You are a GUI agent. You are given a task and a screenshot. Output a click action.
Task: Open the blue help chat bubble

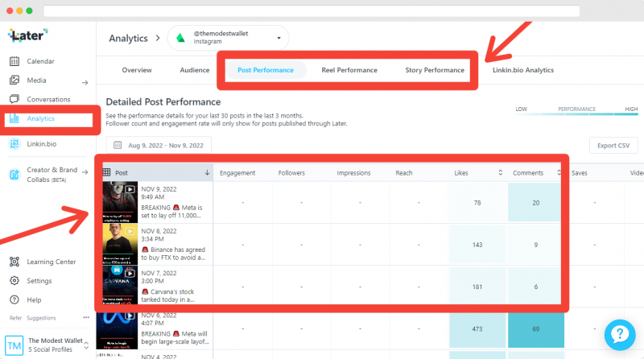[x=620, y=335]
